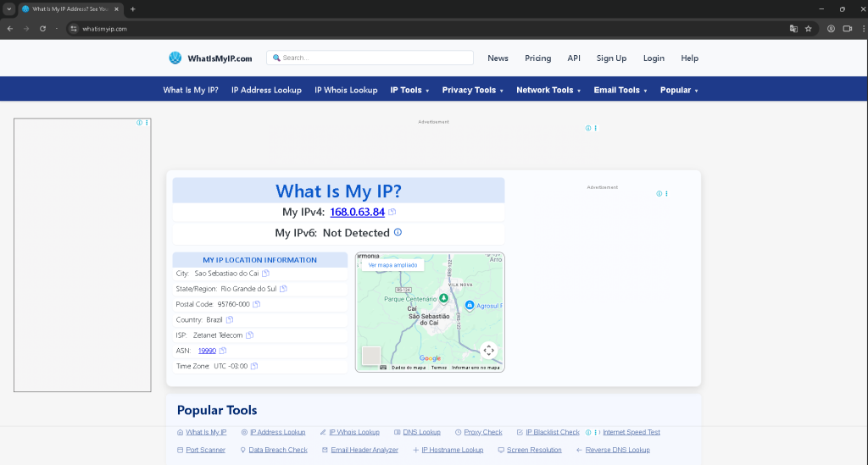This screenshot has width=868, height=465.
Task: Expand the Network Tools menu
Action: point(548,90)
